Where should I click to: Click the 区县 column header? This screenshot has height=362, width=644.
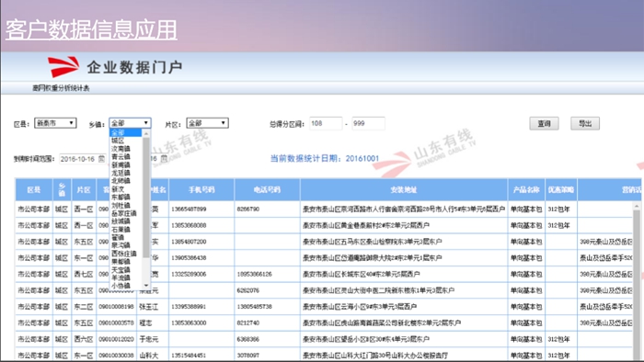34,189
